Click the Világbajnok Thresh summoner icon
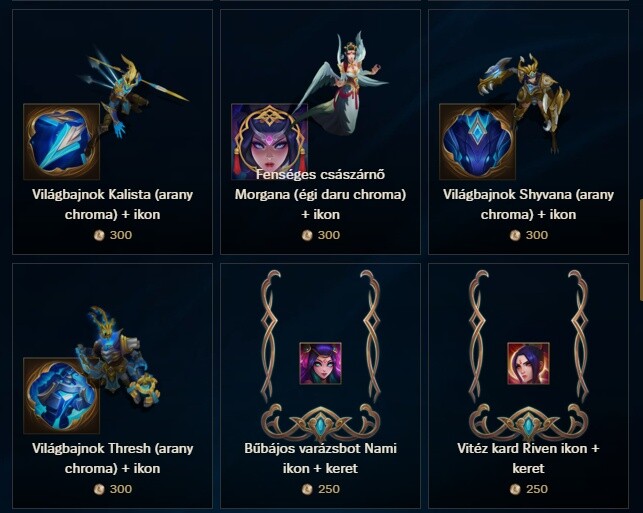Screen dimensions: 643x513 point(62,396)
